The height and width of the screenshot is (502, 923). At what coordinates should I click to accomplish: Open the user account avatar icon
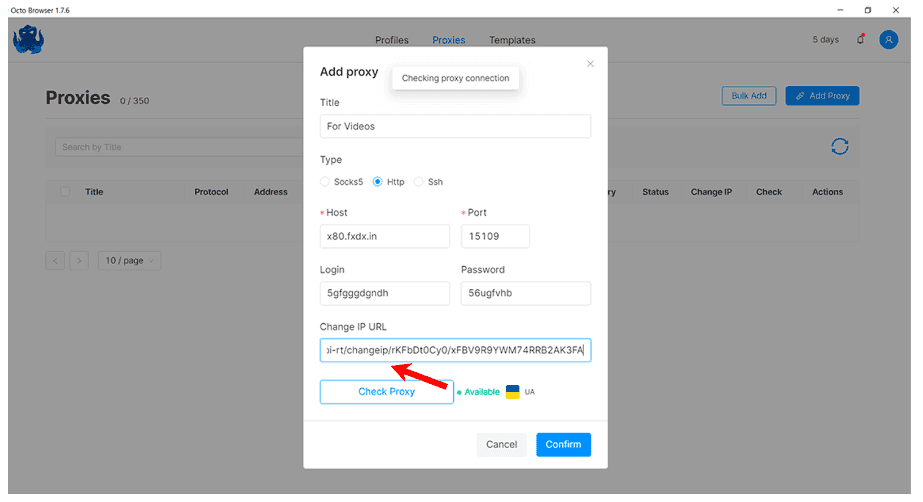(888, 40)
